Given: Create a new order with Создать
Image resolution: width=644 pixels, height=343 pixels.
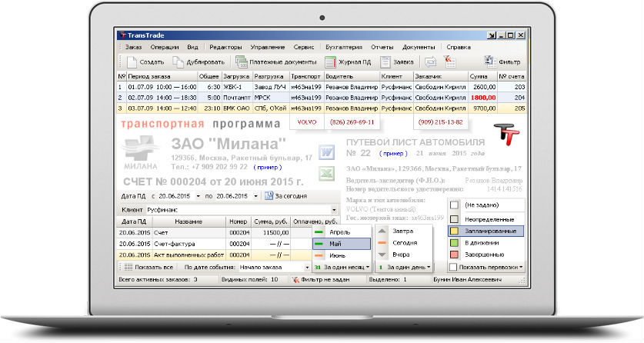Looking at the screenshot, I should pyautogui.click(x=145, y=62).
